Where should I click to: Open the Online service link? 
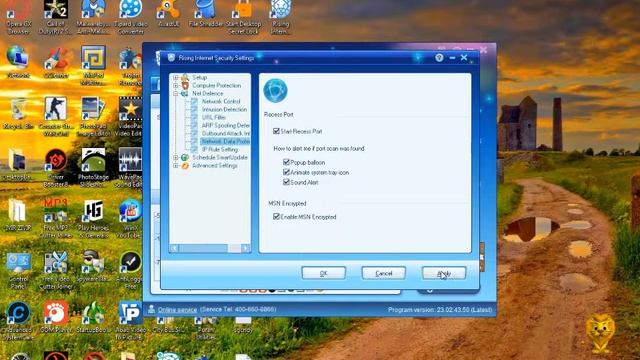click(x=177, y=310)
